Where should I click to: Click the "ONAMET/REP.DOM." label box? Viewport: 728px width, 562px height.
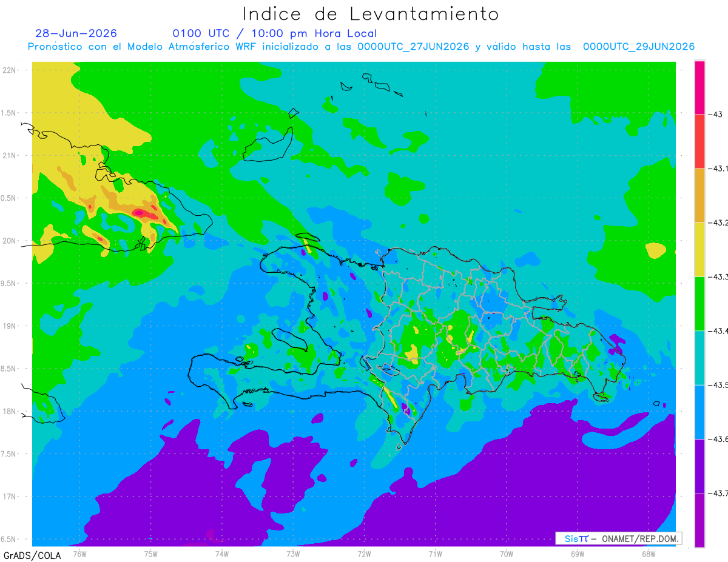pos(619,538)
